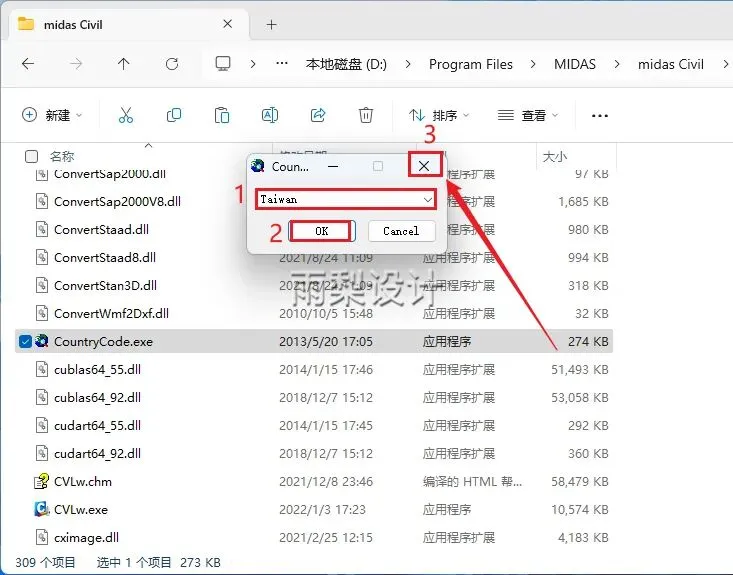Open the 排序 (Sort) dropdown
Image resolution: width=733 pixels, height=575 pixels.
point(439,115)
